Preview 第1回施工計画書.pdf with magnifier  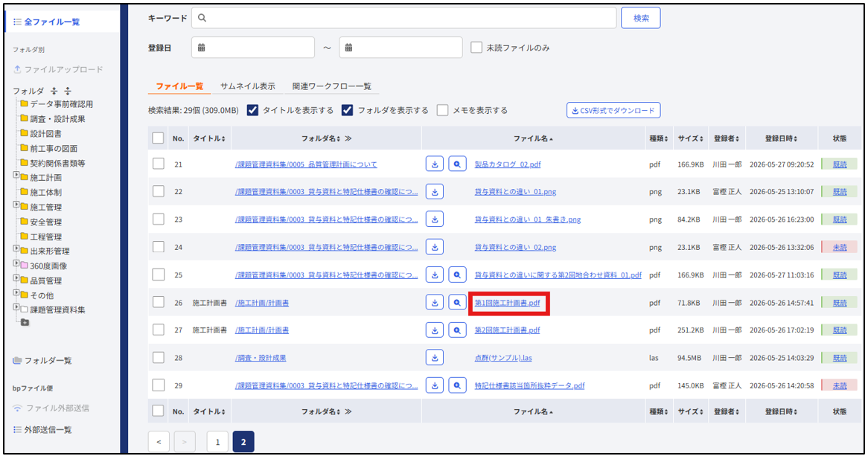tap(457, 303)
